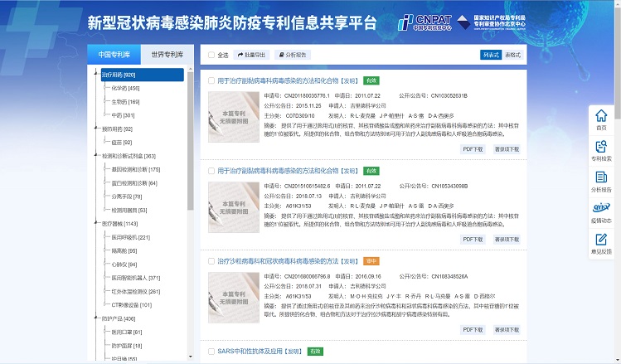621x364 pixels.
Task: Collapse the 检测和诊断试剂盒 tree node
Action: pyautogui.click(x=97, y=155)
